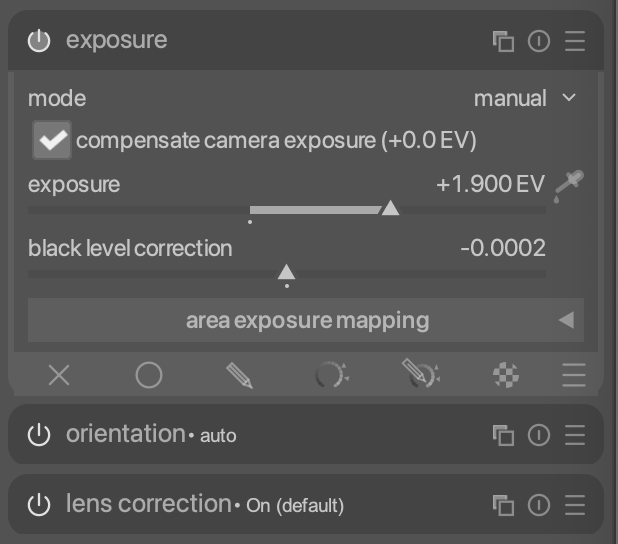Open the blending options hamburger menu

573,375
